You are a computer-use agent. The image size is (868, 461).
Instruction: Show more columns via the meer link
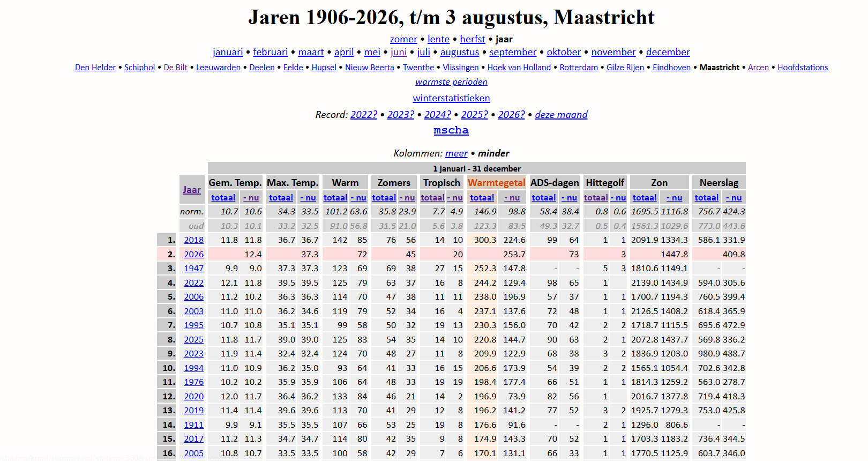coord(457,153)
